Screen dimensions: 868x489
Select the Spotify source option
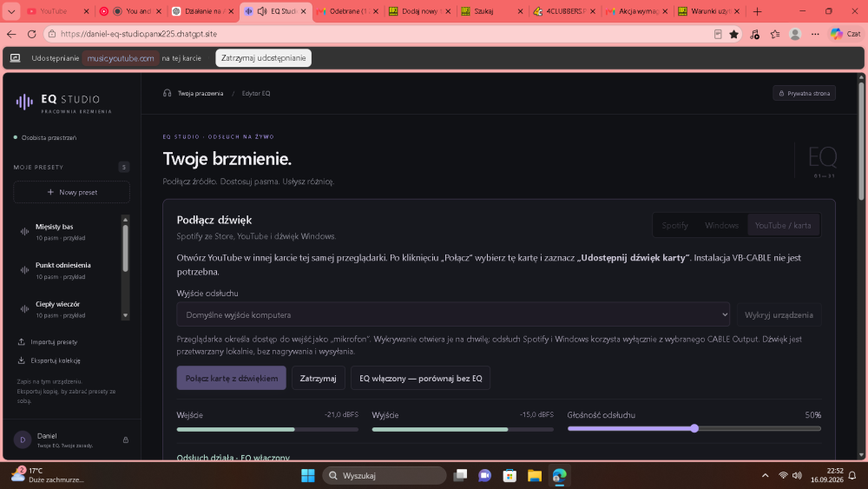tap(674, 226)
